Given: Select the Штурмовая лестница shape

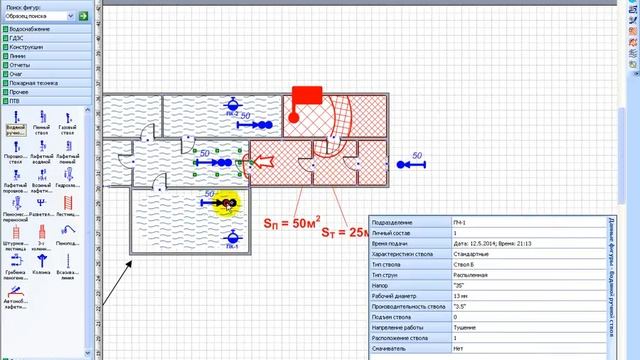Looking at the screenshot, I should point(16,238).
